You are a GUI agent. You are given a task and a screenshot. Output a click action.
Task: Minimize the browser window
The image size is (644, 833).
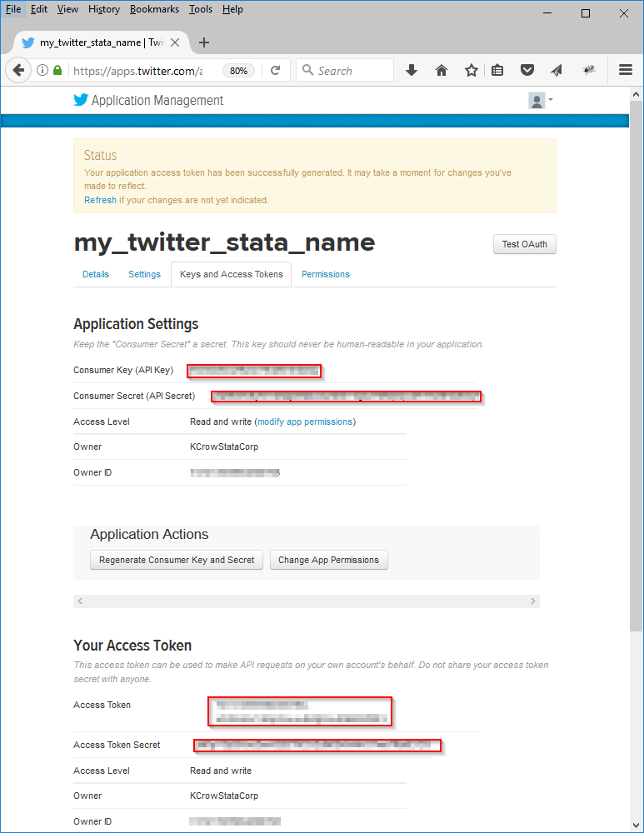[547, 12]
